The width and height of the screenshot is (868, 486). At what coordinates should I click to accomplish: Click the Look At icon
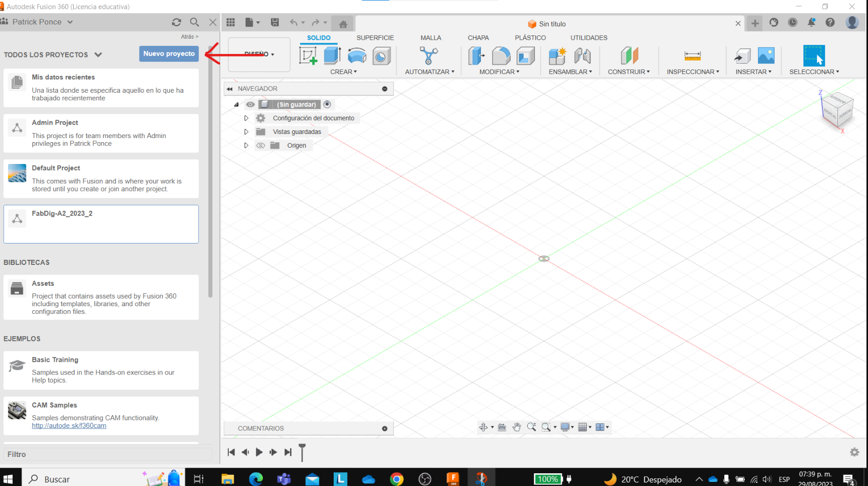502,427
